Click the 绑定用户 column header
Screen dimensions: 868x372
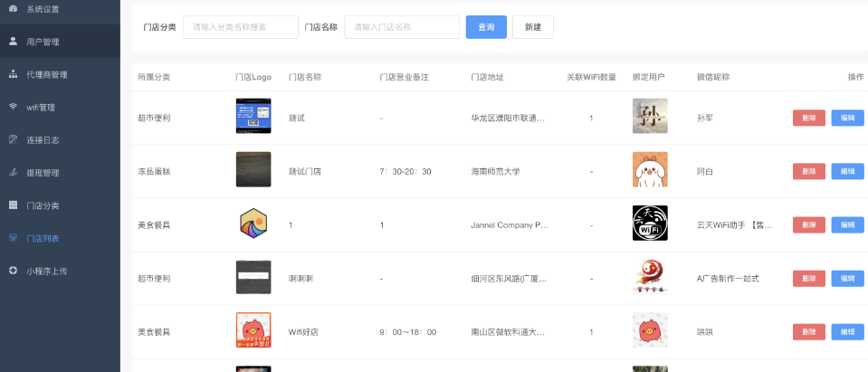click(649, 77)
